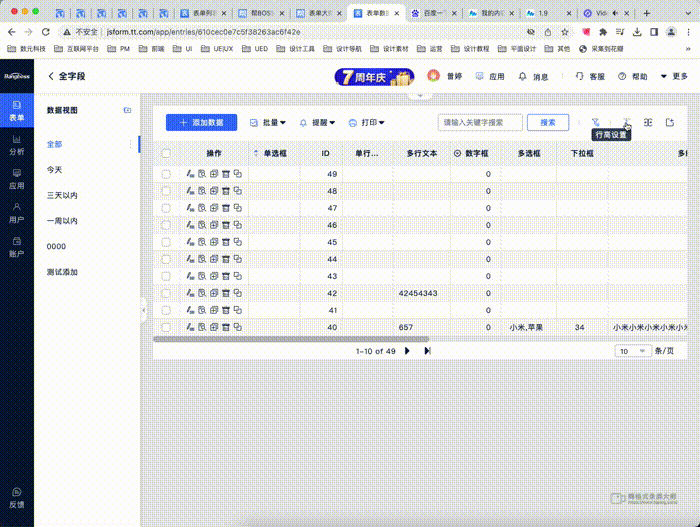Select the 测试添加 view in sidebar
This screenshot has height=527, width=700.
[x=62, y=272]
